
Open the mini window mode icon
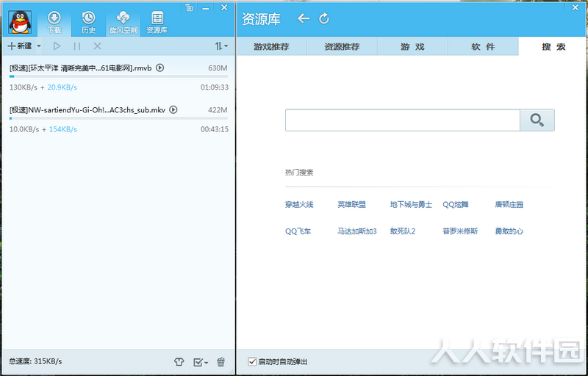(x=189, y=7)
